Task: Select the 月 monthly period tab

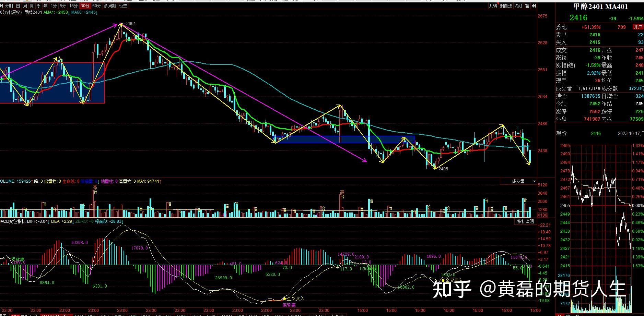Action: (32, 6)
